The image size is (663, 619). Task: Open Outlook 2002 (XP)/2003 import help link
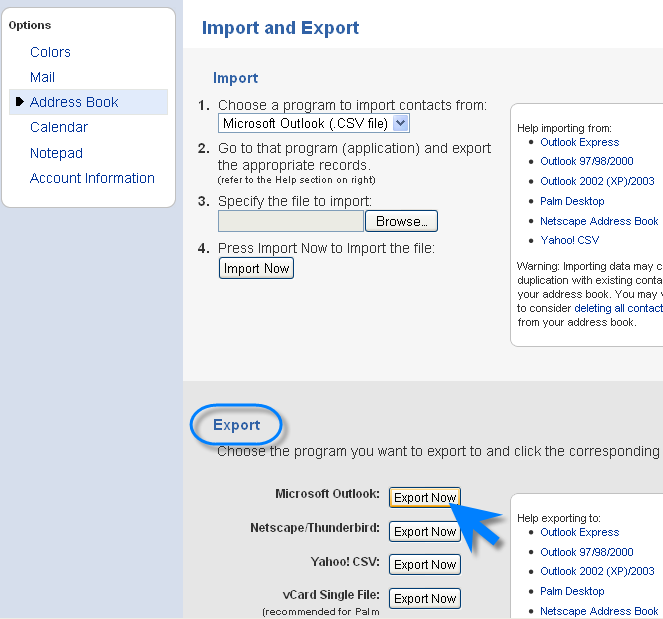click(x=597, y=181)
